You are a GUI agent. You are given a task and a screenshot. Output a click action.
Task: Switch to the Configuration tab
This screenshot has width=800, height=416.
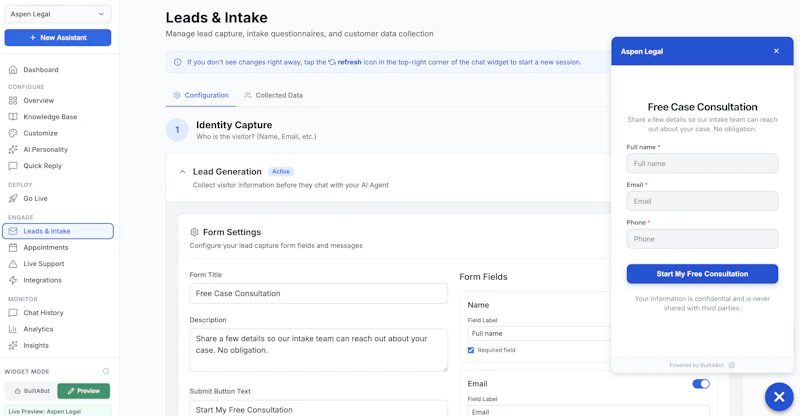tap(201, 95)
